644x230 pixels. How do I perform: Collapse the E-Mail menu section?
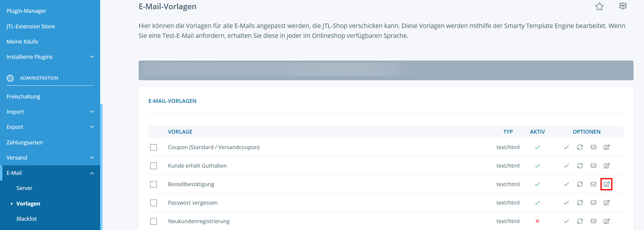click(x=92, y=173)
